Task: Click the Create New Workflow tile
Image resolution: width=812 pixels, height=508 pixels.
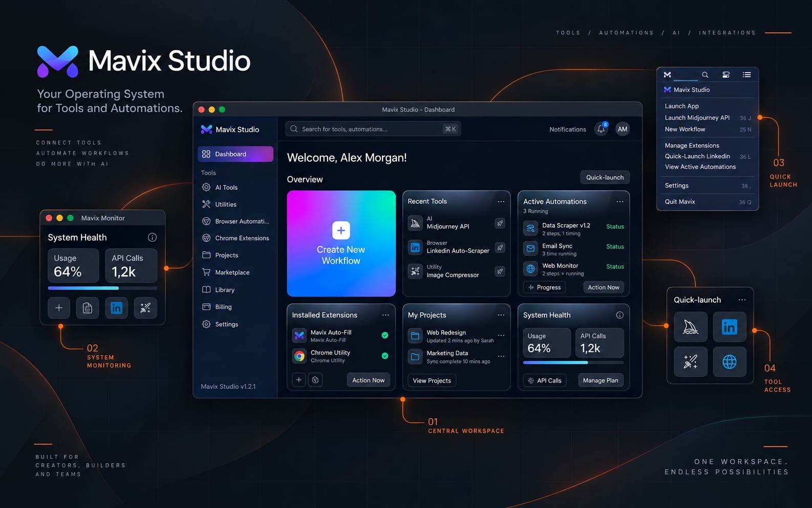Action: pos(341,244)
